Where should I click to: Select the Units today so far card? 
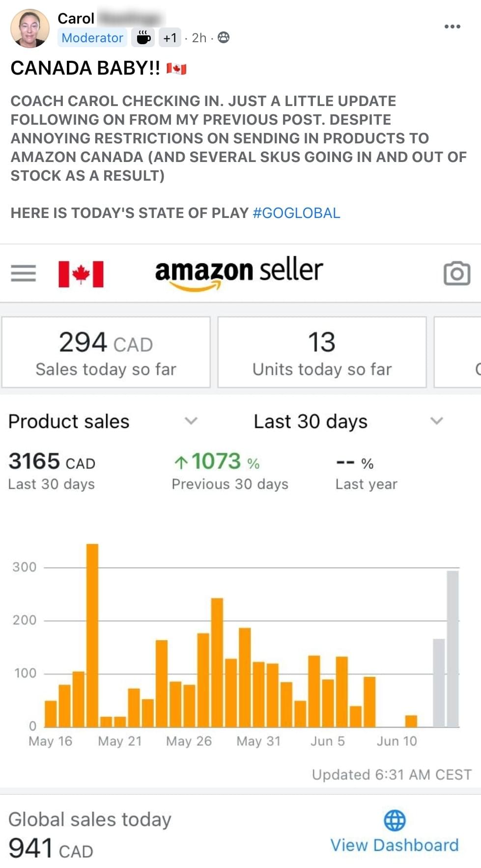tap(322, 353)
